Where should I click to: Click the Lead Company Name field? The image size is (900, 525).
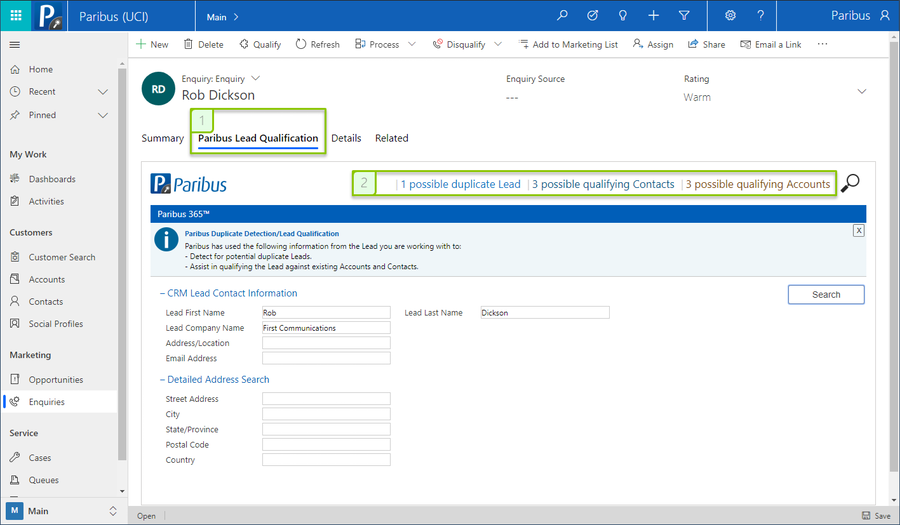[326, 328]
